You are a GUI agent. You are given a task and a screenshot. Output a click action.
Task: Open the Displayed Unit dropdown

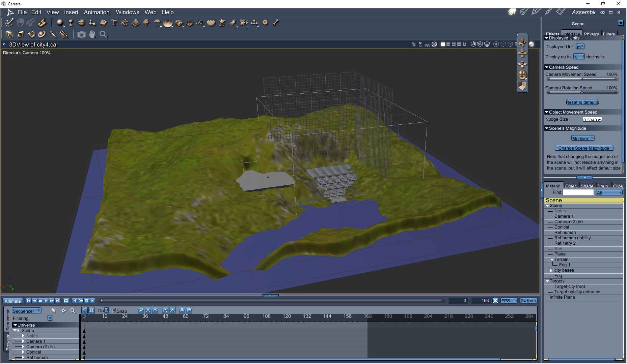(x=580, y=47)
